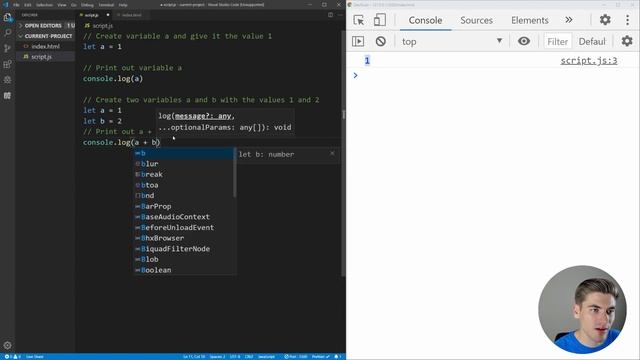Open the Default log levels dropdown
Screen dimensions: 640x360
point(592,41)
